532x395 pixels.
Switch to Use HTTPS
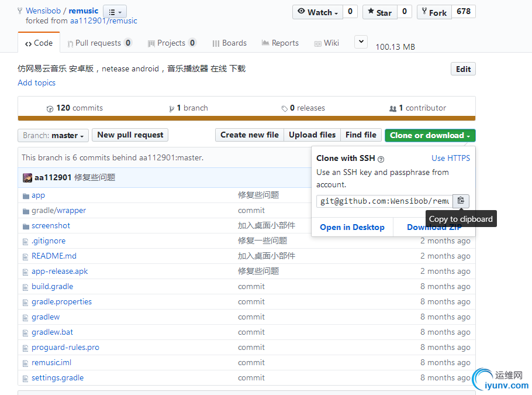point(451,158)
